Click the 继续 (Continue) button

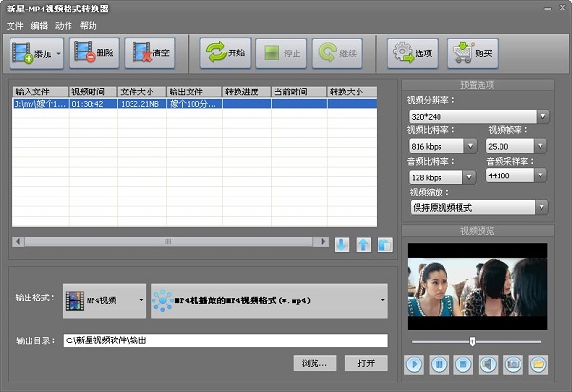click(337, 53)
